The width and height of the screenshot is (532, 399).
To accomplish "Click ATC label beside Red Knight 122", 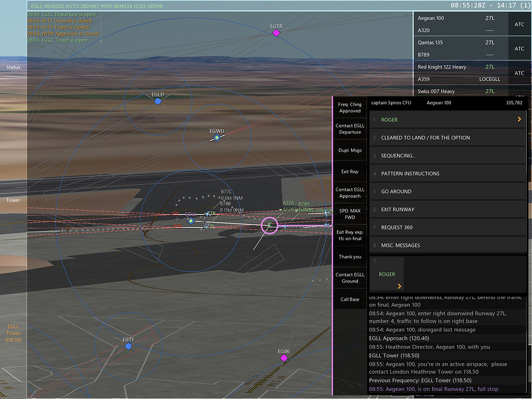I will (519, 73).
